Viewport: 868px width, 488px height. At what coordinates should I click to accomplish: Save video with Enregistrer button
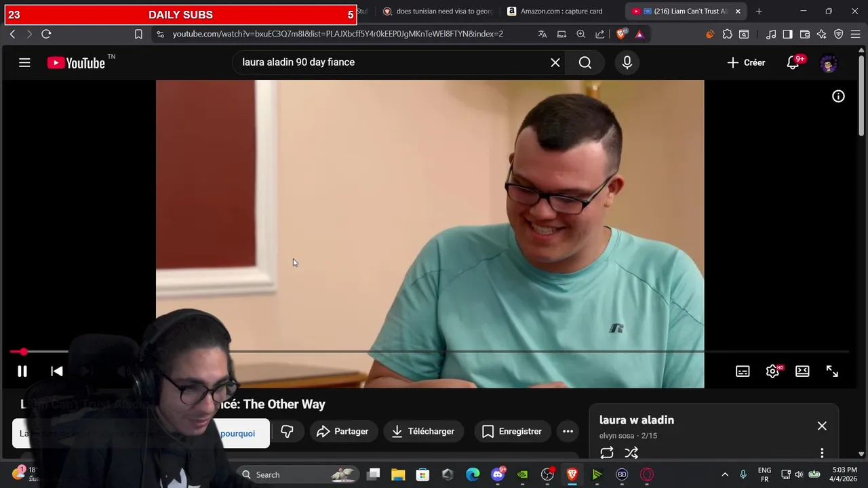click(512, 432)
